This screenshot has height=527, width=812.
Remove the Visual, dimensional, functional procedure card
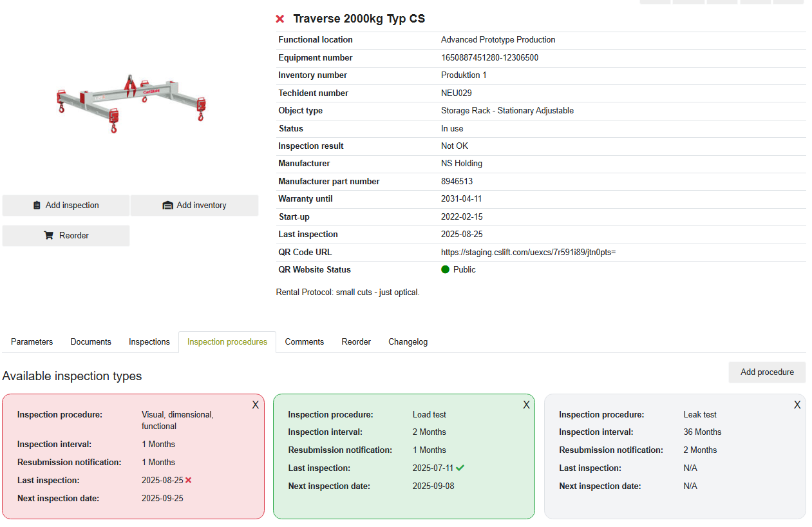click(x=256, y=405)
